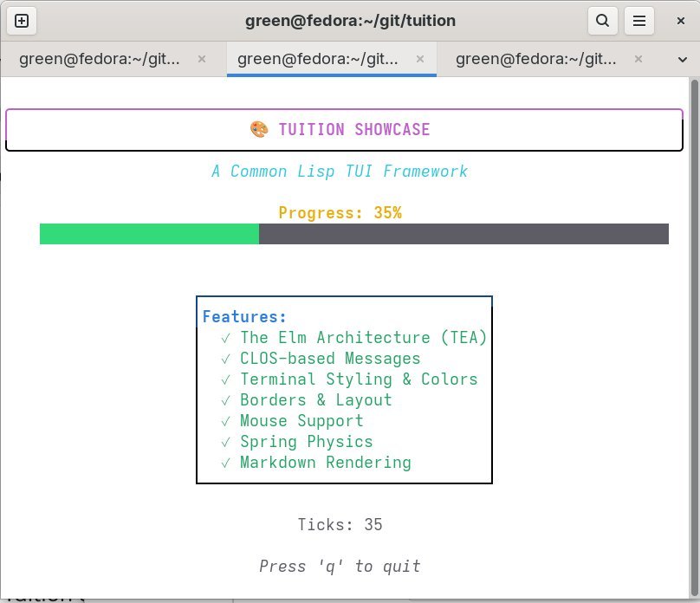
Task: Click the new tab button in titlebar
Action: (x=22, y=21)
